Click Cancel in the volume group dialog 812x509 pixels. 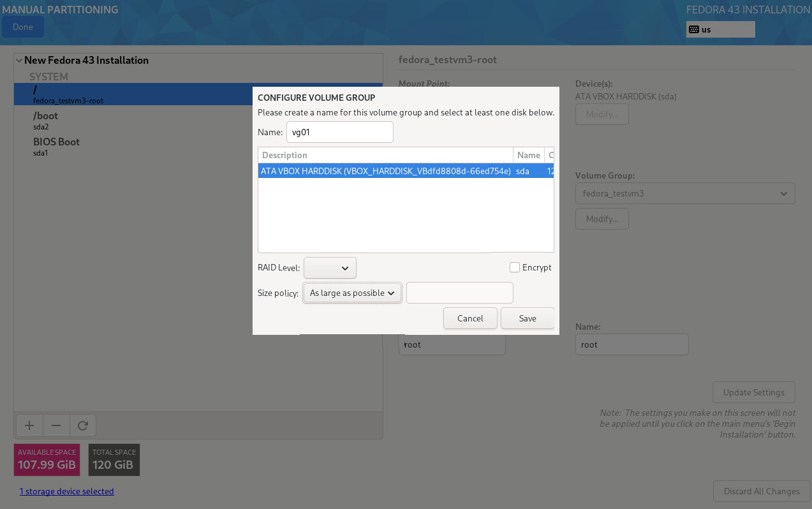pyautogui.click(x=470, y=318)
